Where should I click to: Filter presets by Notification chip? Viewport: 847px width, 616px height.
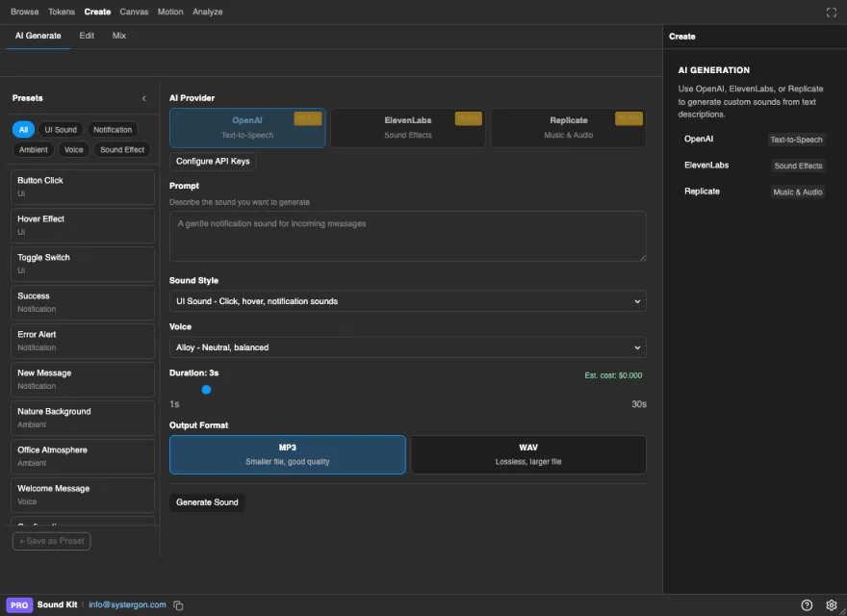click(113, 130)
